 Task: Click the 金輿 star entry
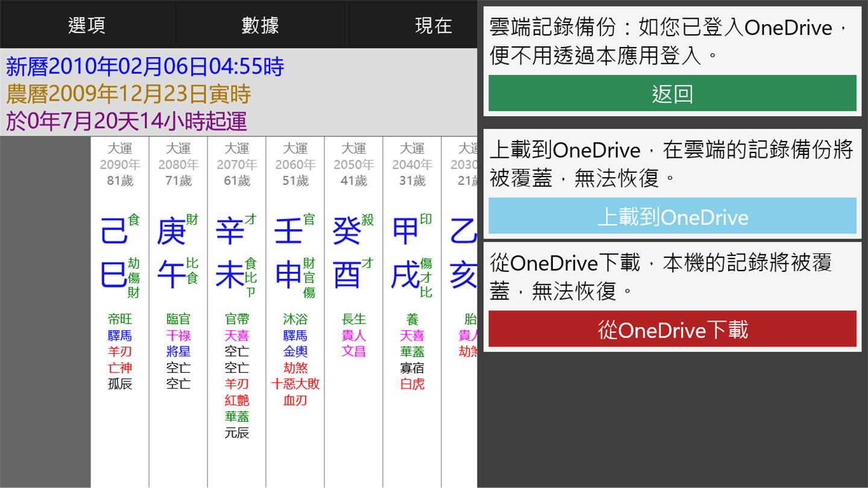pos(295,351)
